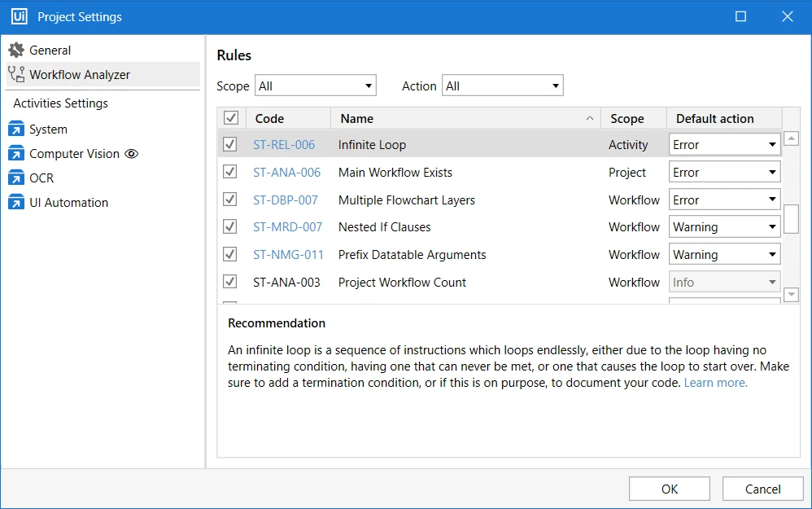Select the General settings tab
812x509 pixels.
(103, 50)
